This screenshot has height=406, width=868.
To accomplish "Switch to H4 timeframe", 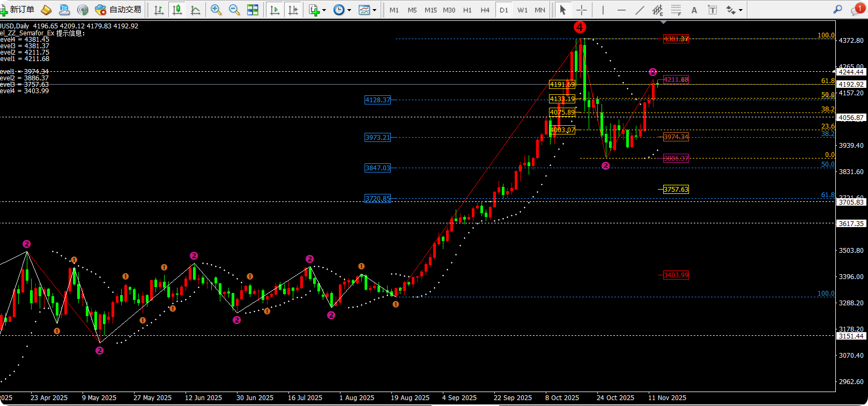I will click(485, 10).
